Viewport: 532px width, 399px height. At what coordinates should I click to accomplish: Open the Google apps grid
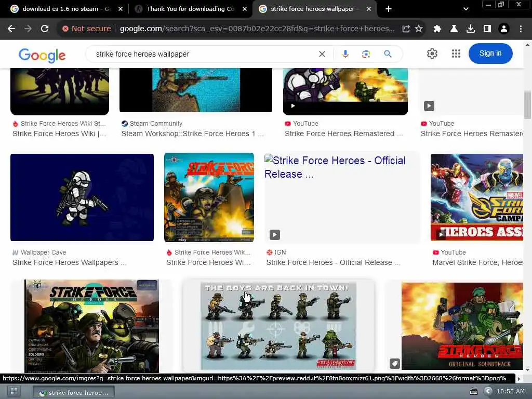pos(456,54)
